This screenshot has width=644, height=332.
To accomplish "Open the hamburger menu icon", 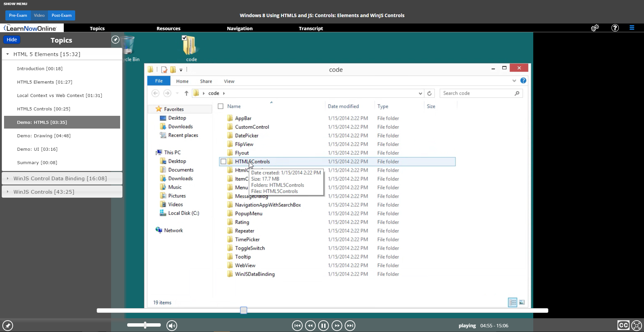I will [x=632, y=28].
